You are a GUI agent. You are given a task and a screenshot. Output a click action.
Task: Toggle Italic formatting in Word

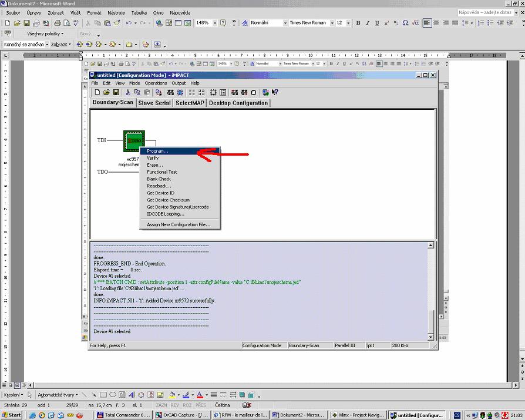[x=368, y=23]
